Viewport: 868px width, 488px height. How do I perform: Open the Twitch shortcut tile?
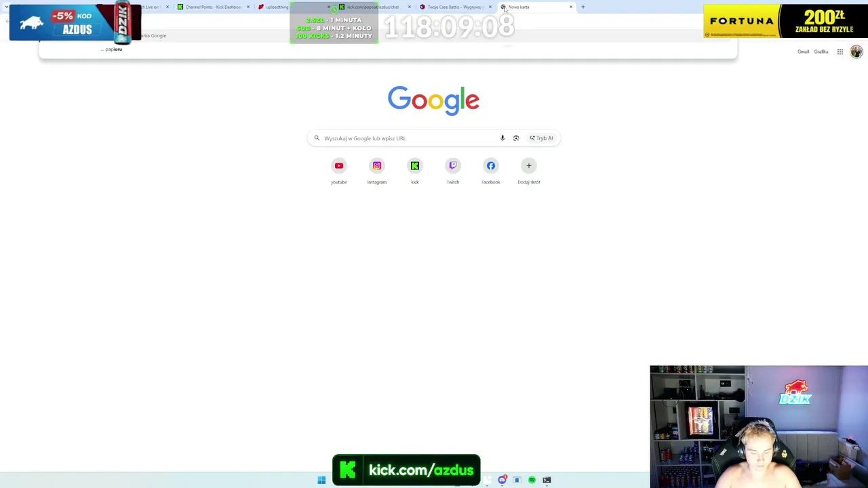453,171
